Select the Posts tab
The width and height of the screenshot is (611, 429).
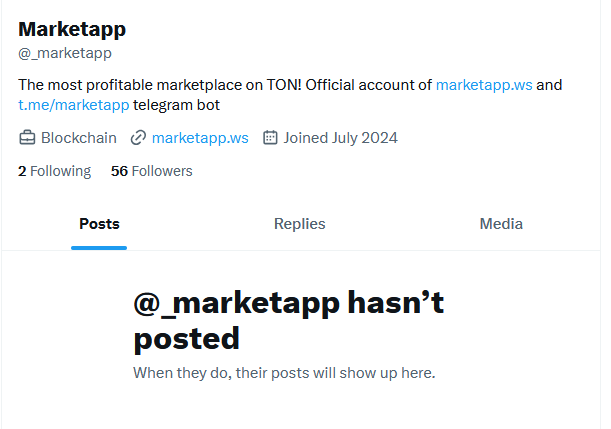pyautogui.click(x=99, y=224)
